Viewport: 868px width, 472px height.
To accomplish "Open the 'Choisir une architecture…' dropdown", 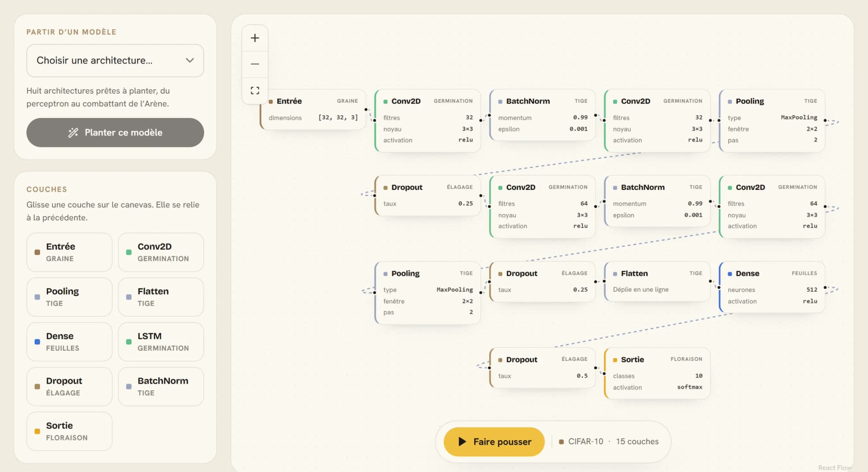I will tap(115, 61).
